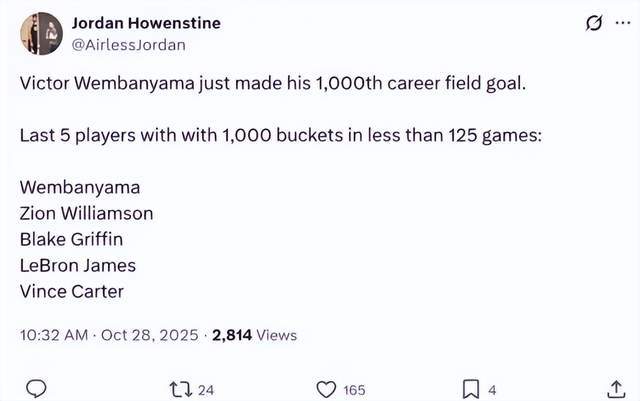
Task: Click the 10:32 AM timestamp
Action: click(50, 335)
